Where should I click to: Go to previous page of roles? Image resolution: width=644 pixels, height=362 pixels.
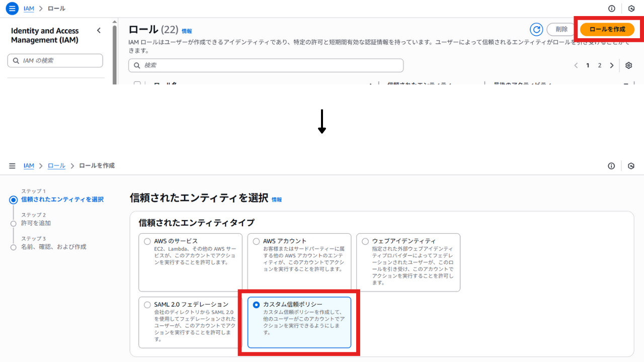coord(577,65)
